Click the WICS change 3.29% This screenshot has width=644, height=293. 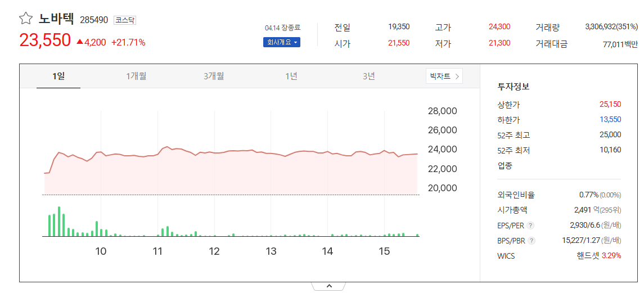611,256
